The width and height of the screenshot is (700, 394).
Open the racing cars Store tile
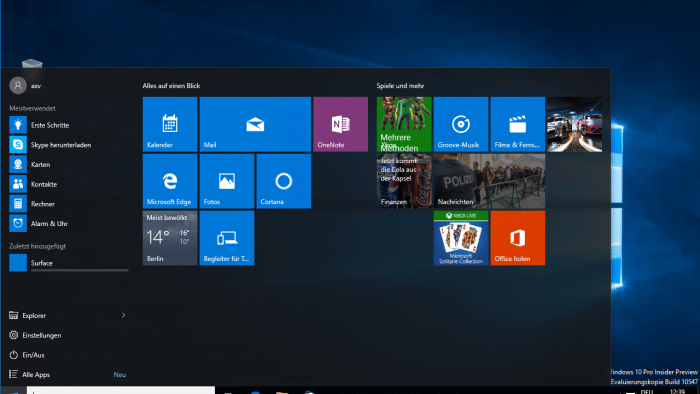coord(575,124)
